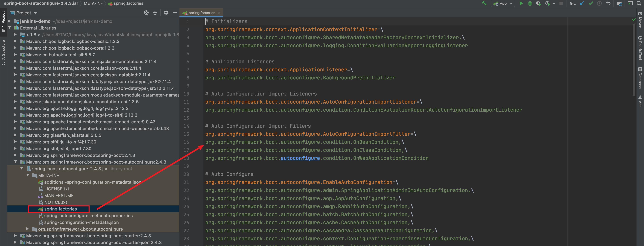Viewport: 644px width, 246px height.
Task: Close the spring.factories editor tab
Action: 219,13
